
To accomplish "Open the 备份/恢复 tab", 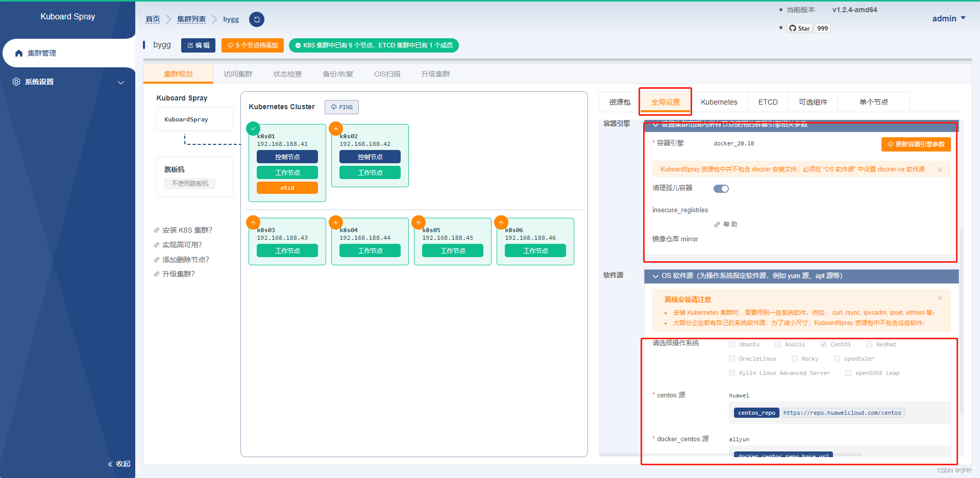I will 338,74.
